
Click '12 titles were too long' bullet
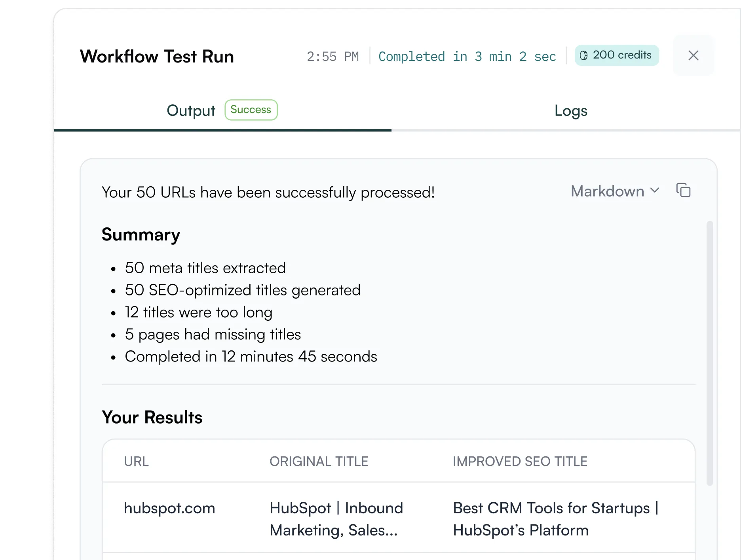[198, 312]
